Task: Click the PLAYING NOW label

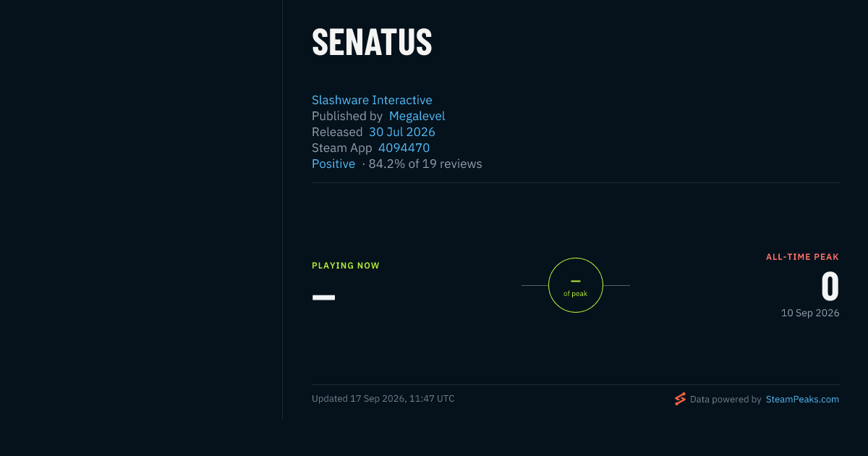Action: [x=346, y=266]
